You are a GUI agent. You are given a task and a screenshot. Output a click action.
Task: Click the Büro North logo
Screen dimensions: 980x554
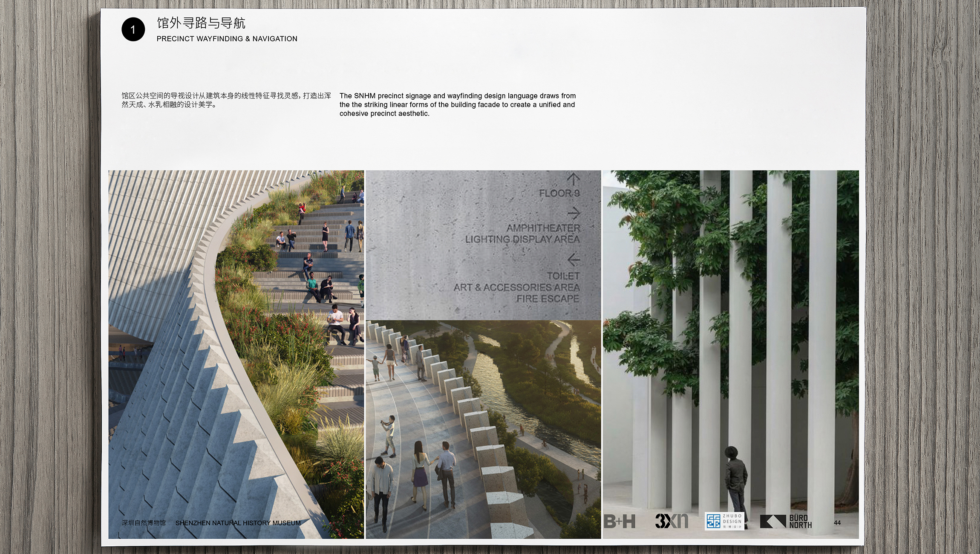click(x=786, y=521)
